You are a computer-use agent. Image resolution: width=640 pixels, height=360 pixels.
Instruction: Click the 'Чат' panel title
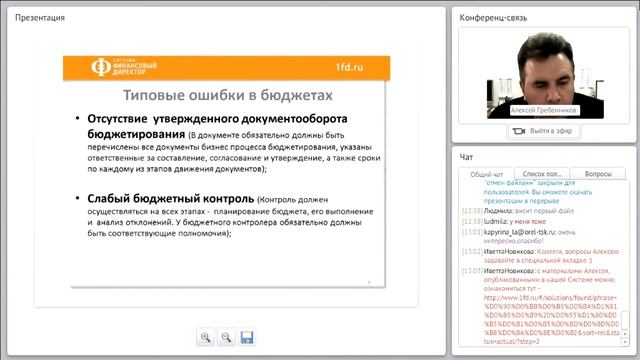(466, 157)
